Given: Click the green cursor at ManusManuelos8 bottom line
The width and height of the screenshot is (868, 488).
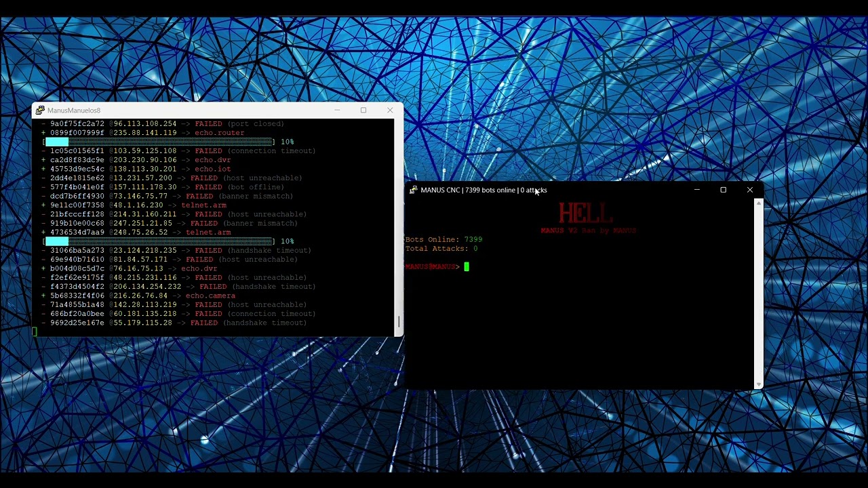Looking at the screenshot, I should (x=35, y=331).
